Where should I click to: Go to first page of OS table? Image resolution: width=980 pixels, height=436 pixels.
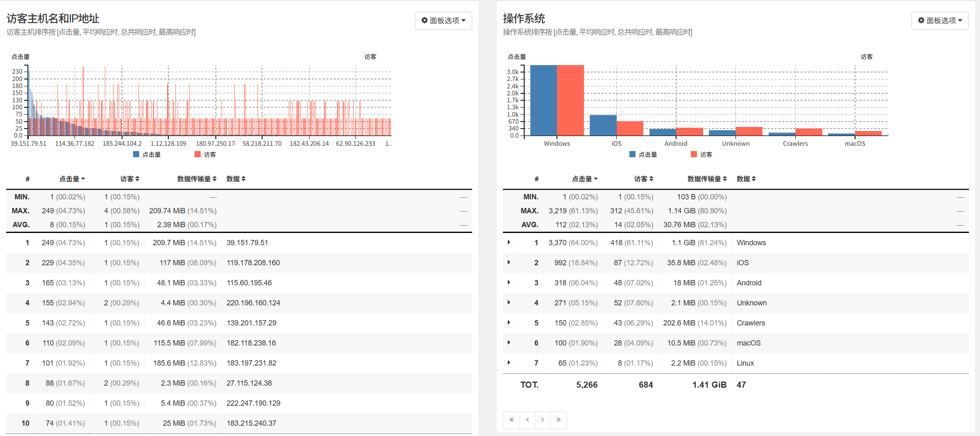point(512,420)
